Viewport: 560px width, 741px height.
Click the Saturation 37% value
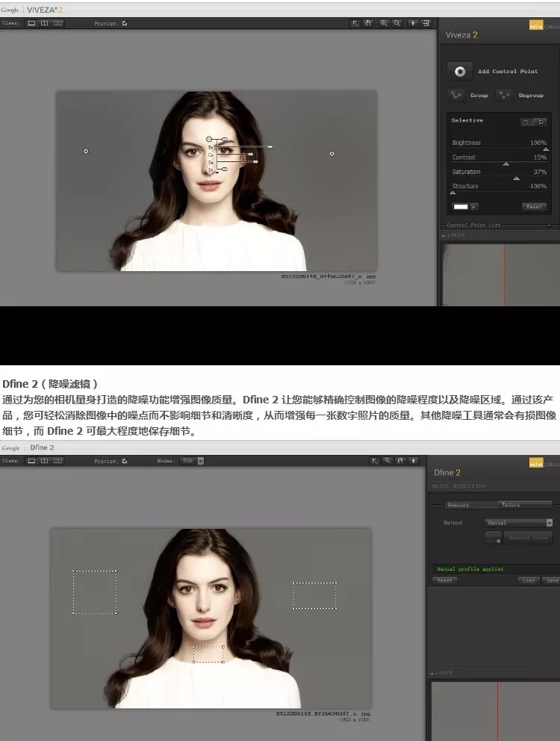540,172
